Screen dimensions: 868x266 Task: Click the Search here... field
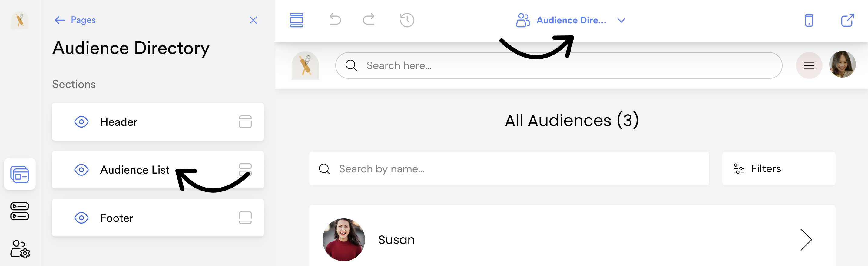559,65
